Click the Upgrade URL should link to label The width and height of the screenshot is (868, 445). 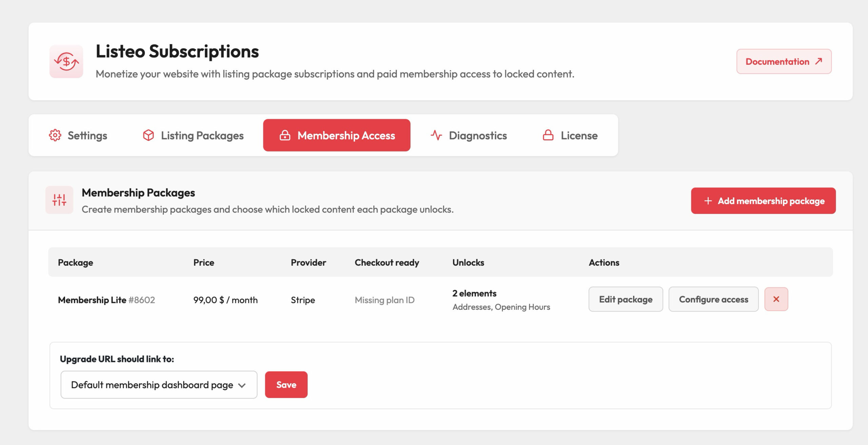[x=117, y=359]
